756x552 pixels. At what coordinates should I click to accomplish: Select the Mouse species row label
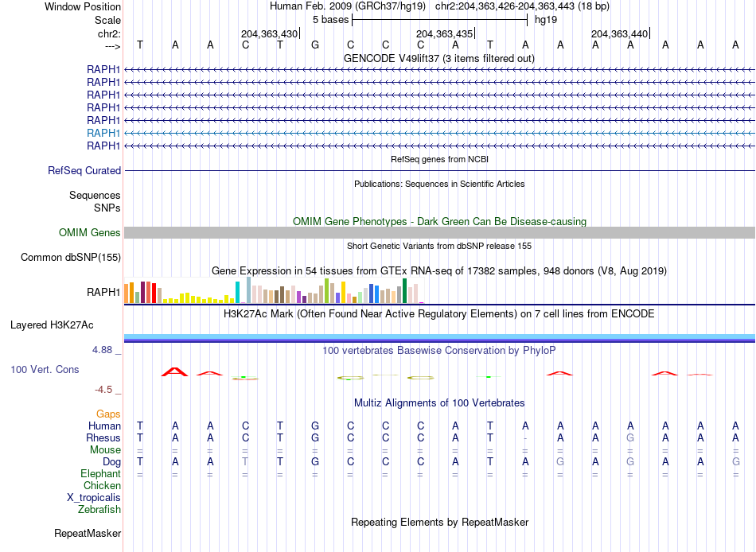pos(105,450)
